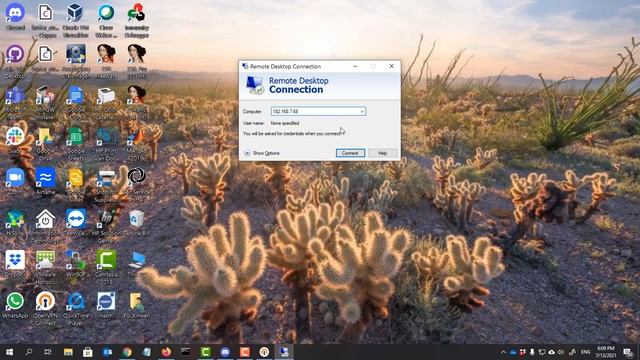
Task: Open the OpenVPN Connect desktop shortcut
Action: coord(45,309)
